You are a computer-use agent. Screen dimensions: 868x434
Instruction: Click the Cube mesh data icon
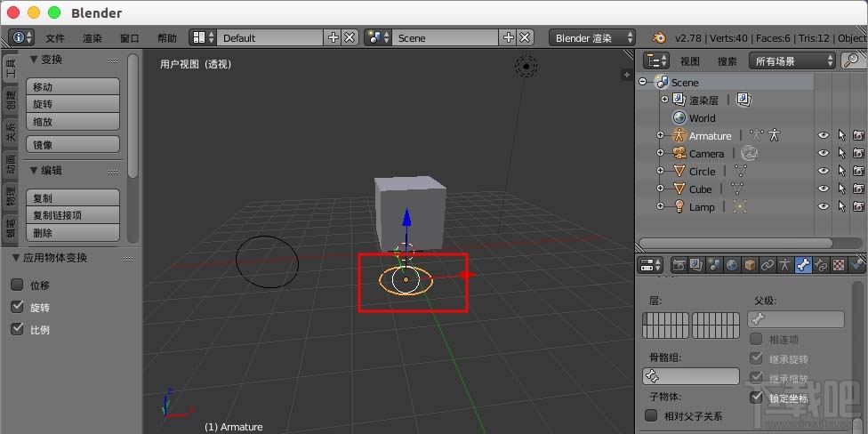point(736,189)
